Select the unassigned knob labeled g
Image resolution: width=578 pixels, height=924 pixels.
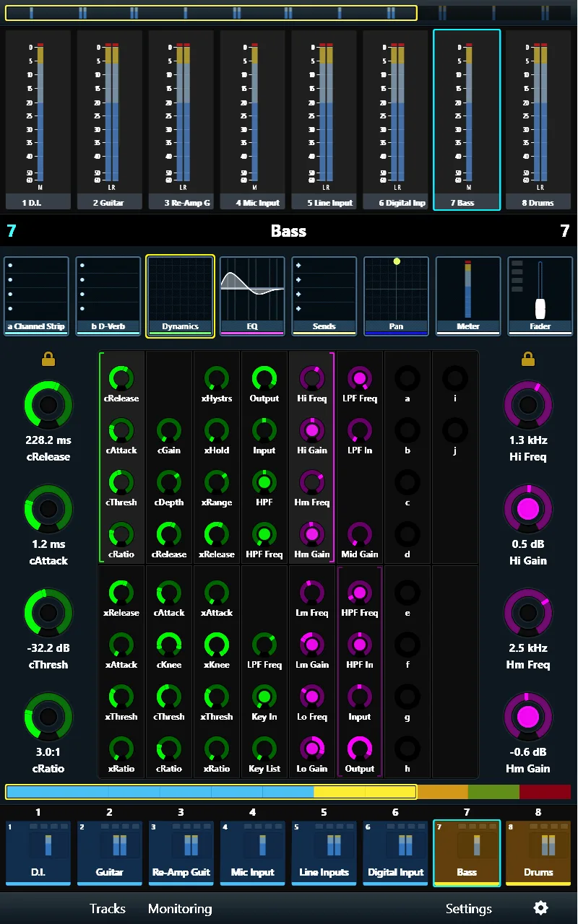(407, 697)
